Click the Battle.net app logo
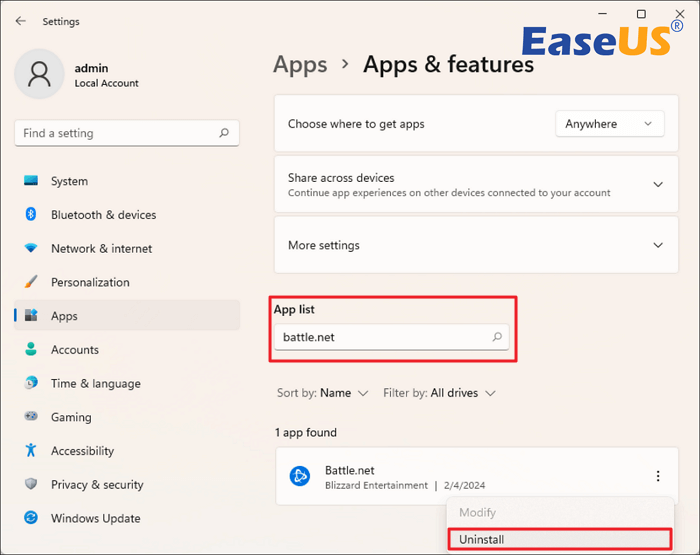 pos(300,476)
